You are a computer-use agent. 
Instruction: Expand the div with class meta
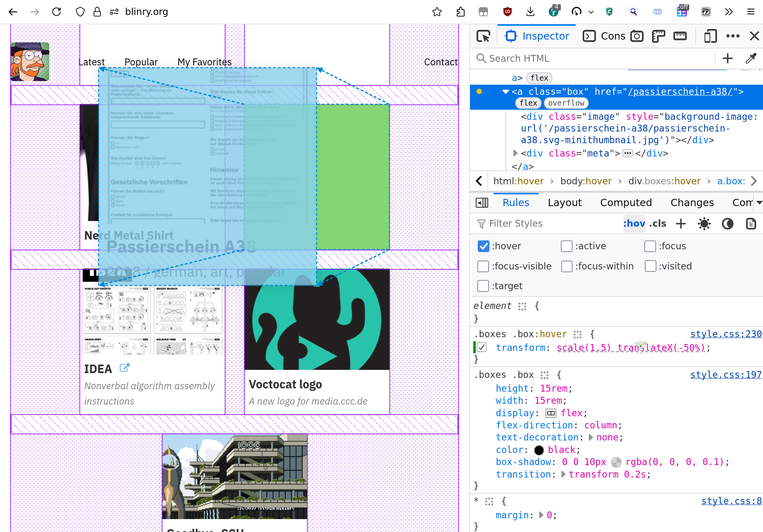point(515,153)
